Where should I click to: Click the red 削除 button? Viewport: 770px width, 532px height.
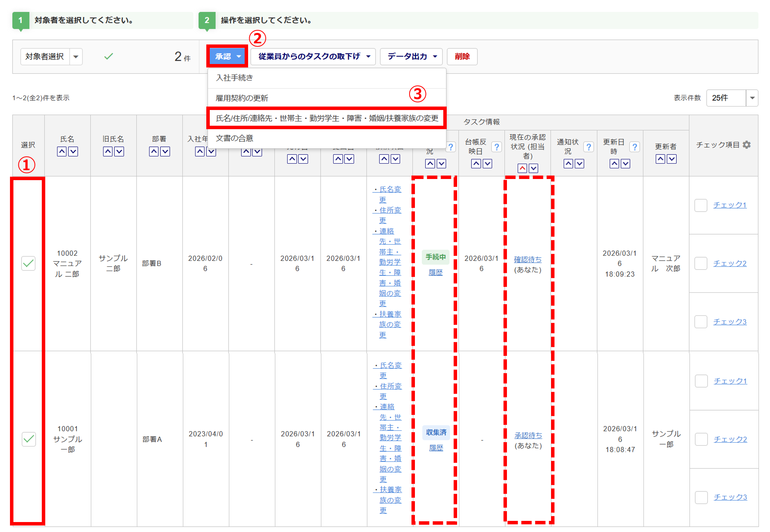(462, 57)
